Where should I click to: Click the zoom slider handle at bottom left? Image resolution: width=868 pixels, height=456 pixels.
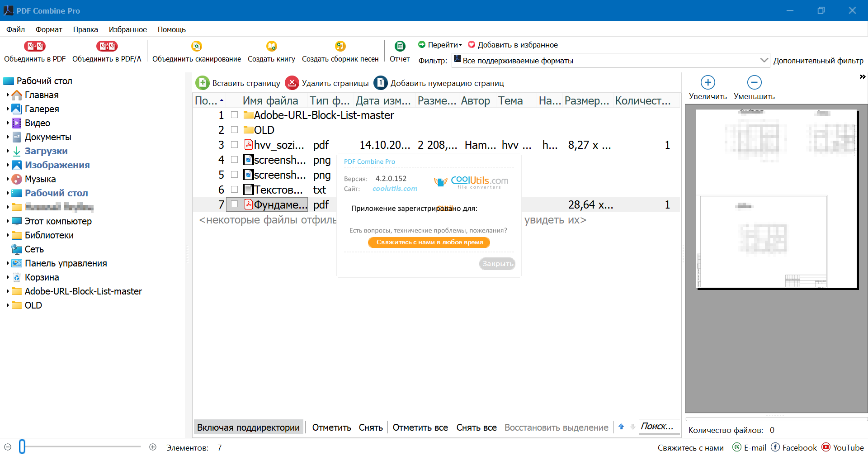22,447
